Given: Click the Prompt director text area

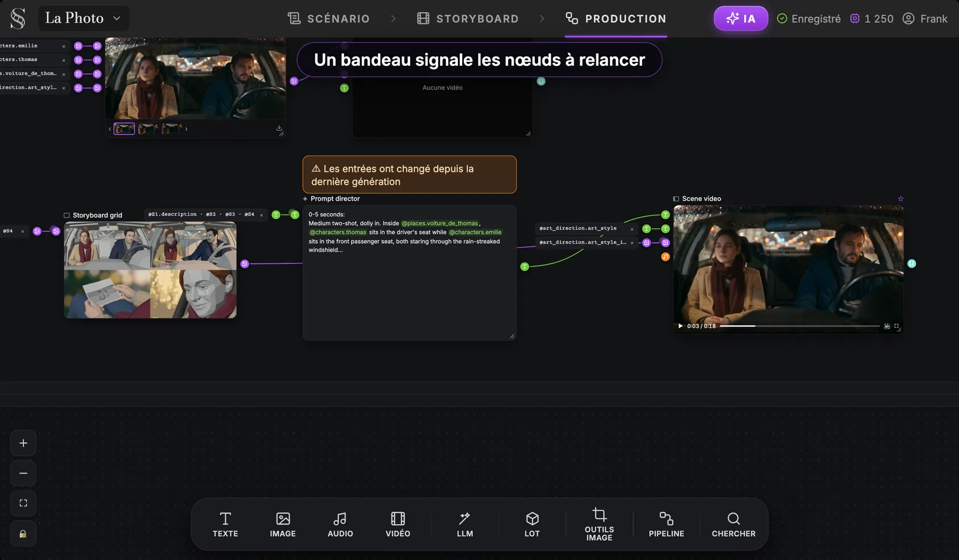Looking at the screenshot, I should point(409,273).
